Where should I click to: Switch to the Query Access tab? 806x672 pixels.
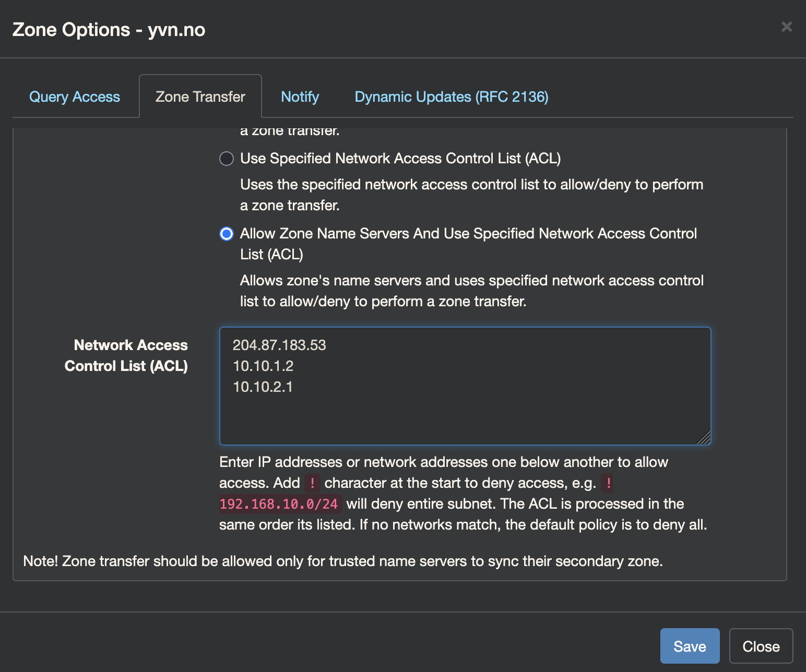click(x=75, y=97)
